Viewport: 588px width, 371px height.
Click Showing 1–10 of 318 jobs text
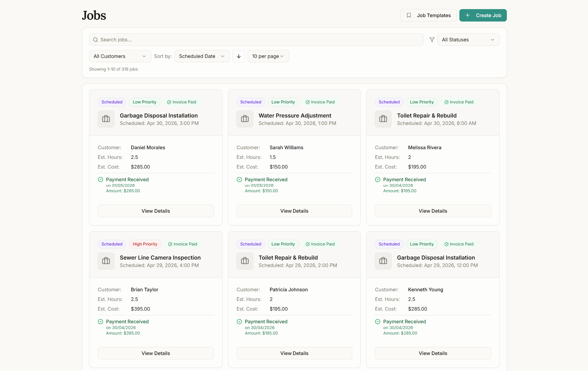click(x=113, y=69)
